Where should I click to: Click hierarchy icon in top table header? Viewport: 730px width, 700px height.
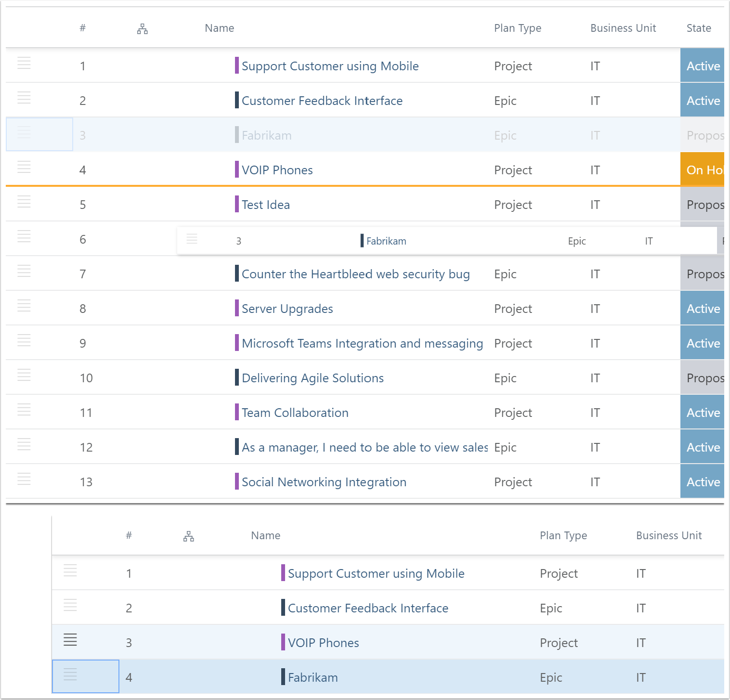143,29
